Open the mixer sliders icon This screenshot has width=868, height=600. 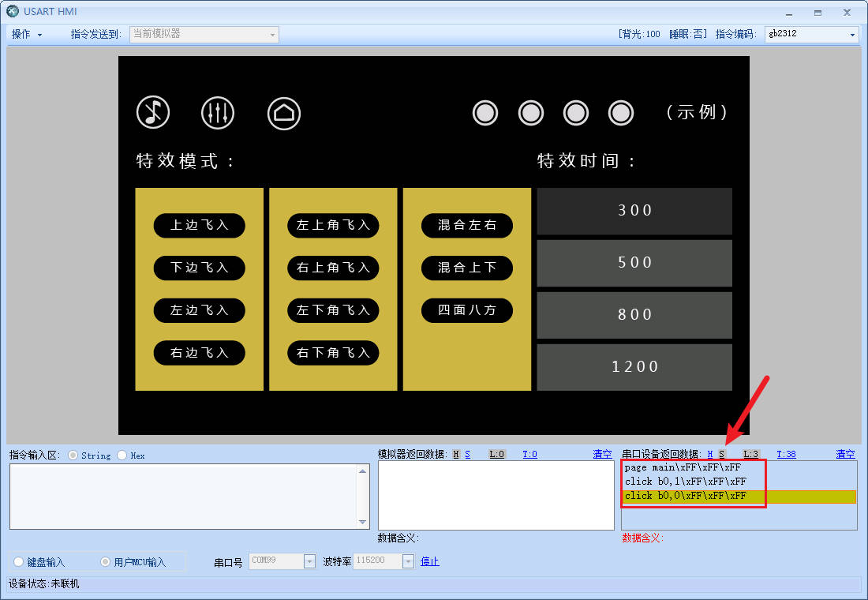pos(217,113)
